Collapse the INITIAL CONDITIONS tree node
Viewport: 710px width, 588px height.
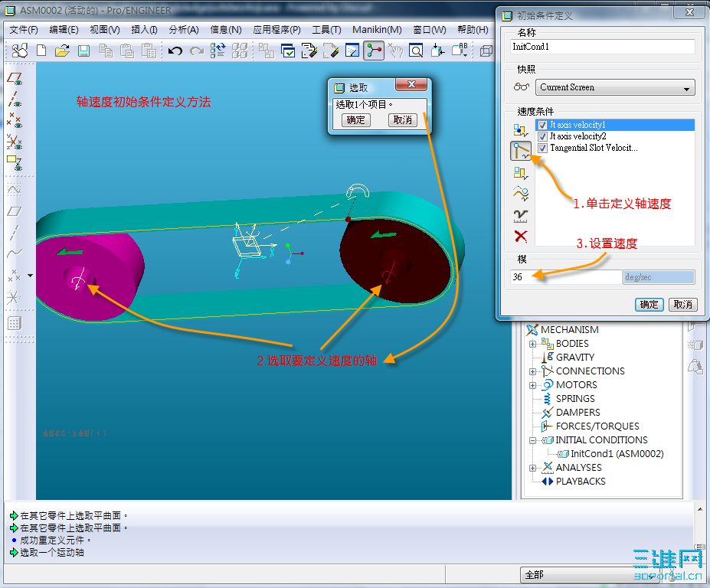click(x=533, y=440)
